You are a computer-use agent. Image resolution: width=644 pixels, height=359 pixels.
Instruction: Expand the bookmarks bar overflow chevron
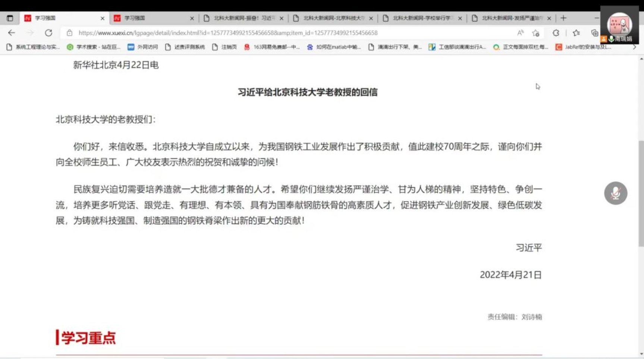[x=634, y=47]
